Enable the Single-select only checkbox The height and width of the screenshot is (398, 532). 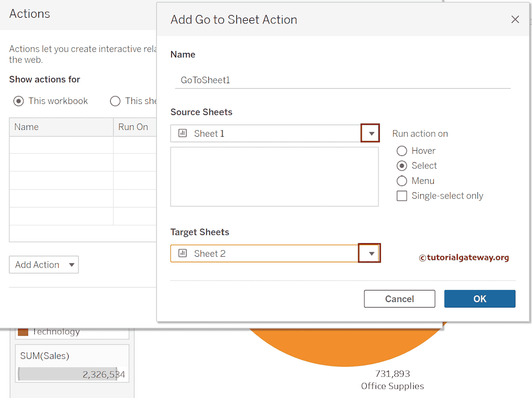[x=402, y=196]
